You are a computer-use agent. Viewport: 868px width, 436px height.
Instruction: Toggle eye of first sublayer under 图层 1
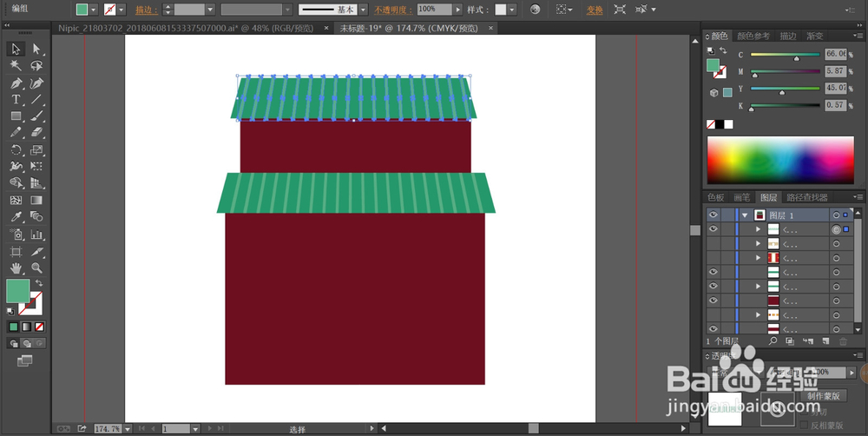click(713, 228)
